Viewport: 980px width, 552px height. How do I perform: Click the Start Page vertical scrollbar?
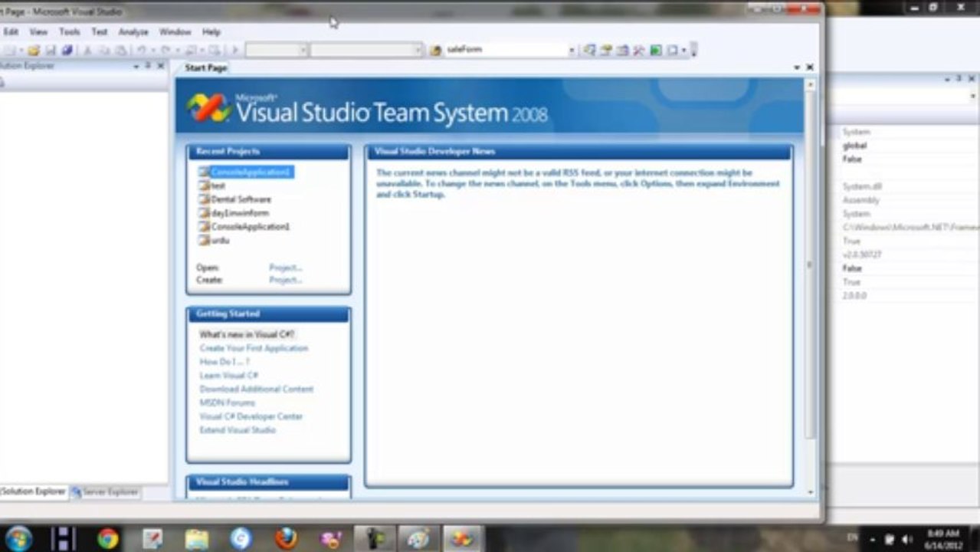click(810, 264)
